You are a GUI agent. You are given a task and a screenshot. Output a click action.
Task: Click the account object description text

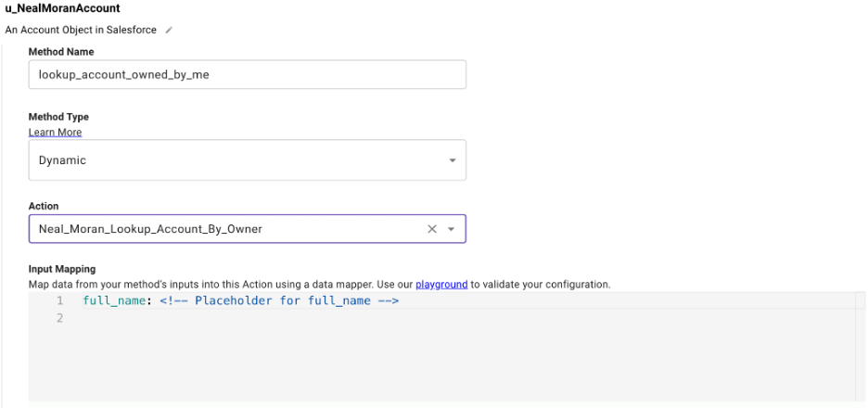81,30
